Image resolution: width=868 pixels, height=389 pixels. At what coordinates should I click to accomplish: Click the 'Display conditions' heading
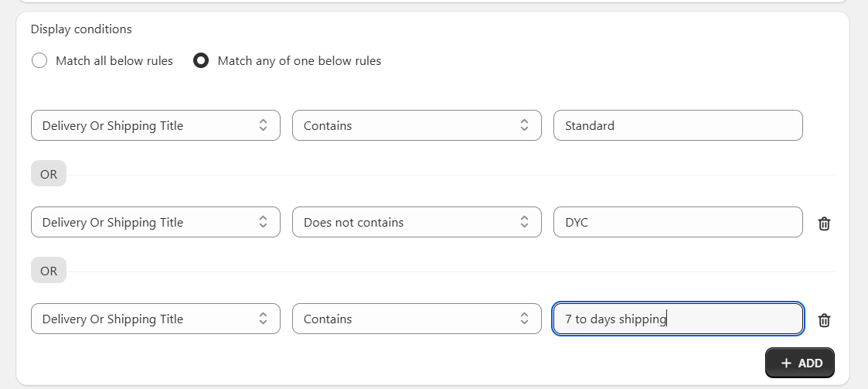tap(81, 29)
